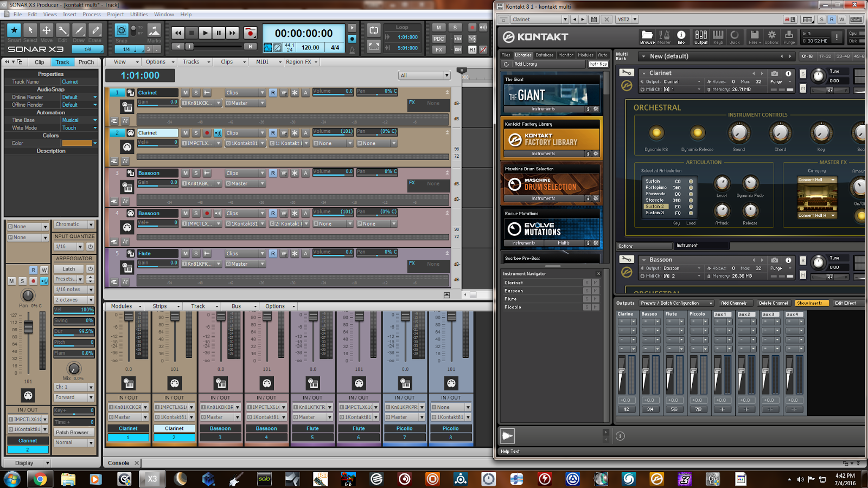868x488 pixels.
Task: Show Kontakt Keyb keyboard icon
Action: coord(718,37)
